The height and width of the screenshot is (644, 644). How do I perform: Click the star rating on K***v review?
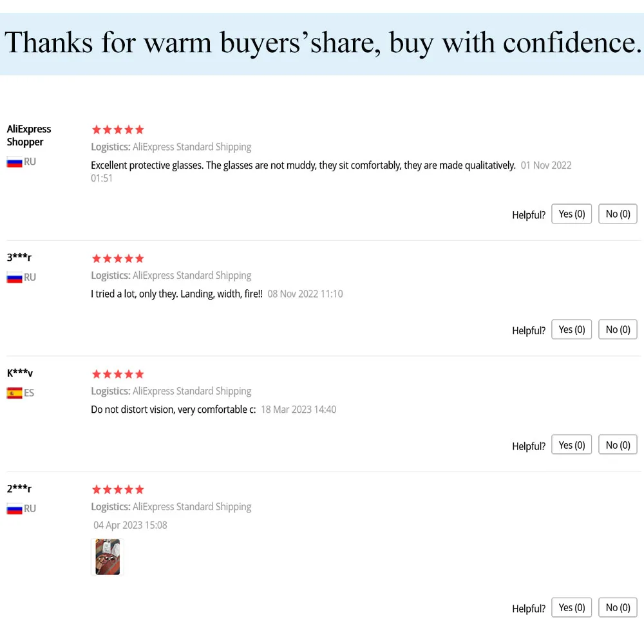tap(118, 374)
